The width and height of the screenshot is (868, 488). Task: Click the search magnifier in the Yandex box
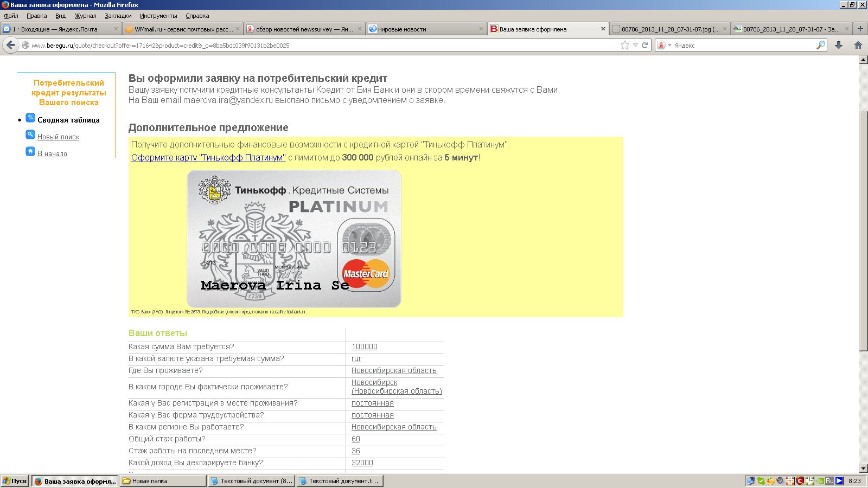tap(821, 45)
